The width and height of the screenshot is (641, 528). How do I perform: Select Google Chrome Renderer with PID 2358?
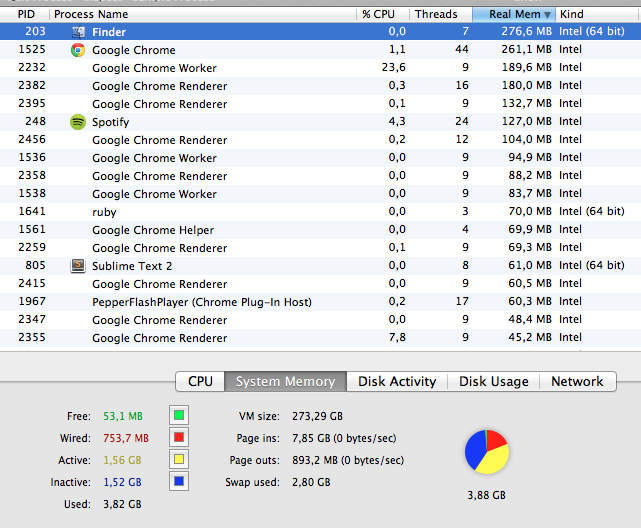click(320, 176)
